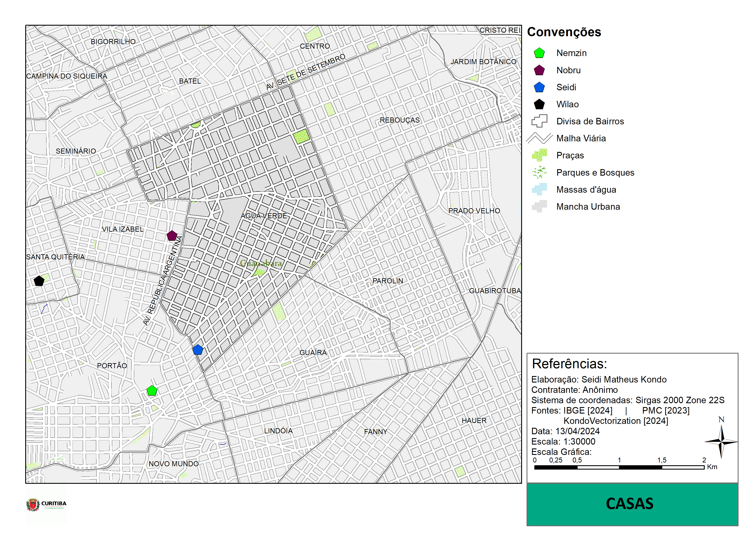Click the BIGORRILHO neighborhood label
The width and height of the screenshot is (756, 534).
pyautogui.click(x=113, y=42)
